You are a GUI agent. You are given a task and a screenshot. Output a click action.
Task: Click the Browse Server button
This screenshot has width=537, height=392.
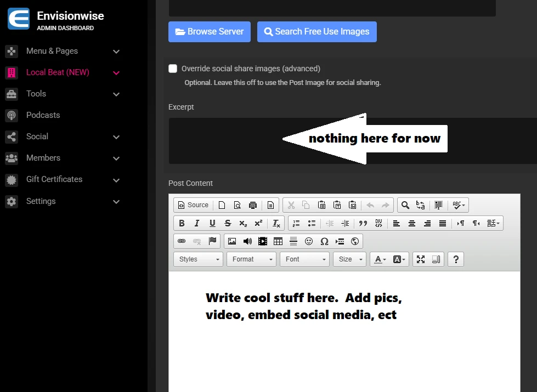pyautogui.click(x=210, y=32)
